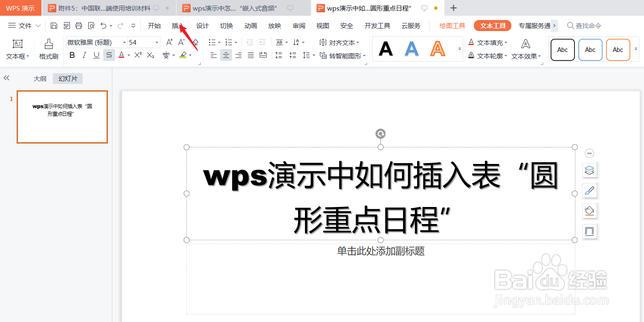This screenshot has height=322, width=644.
Task: Click the Text Effects (文本效果) icon
Action: (x=526, y=43)
